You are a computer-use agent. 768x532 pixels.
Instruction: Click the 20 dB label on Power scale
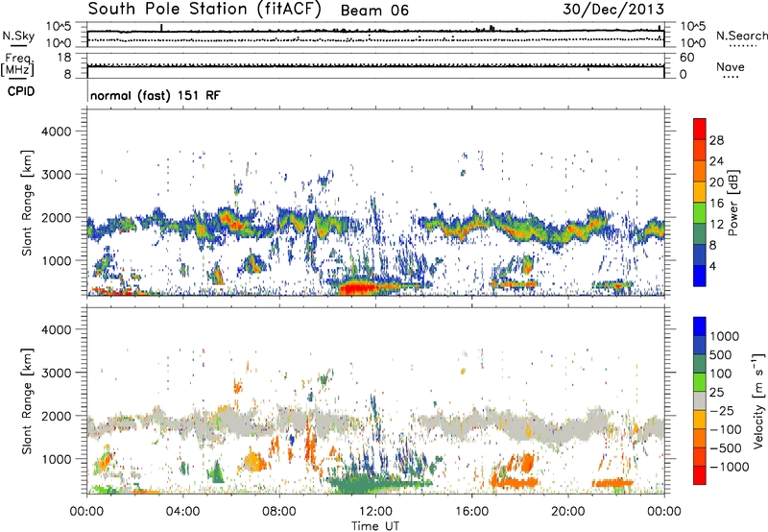tap(716, 182)
